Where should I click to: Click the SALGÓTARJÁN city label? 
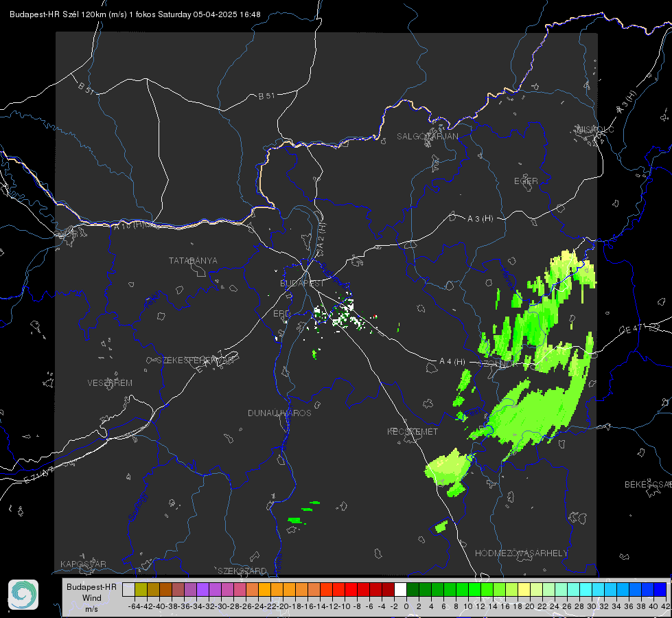point(427,137)
